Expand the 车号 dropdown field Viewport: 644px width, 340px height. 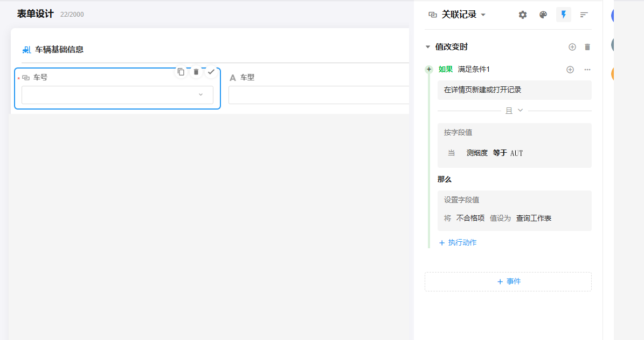point(117,95)
